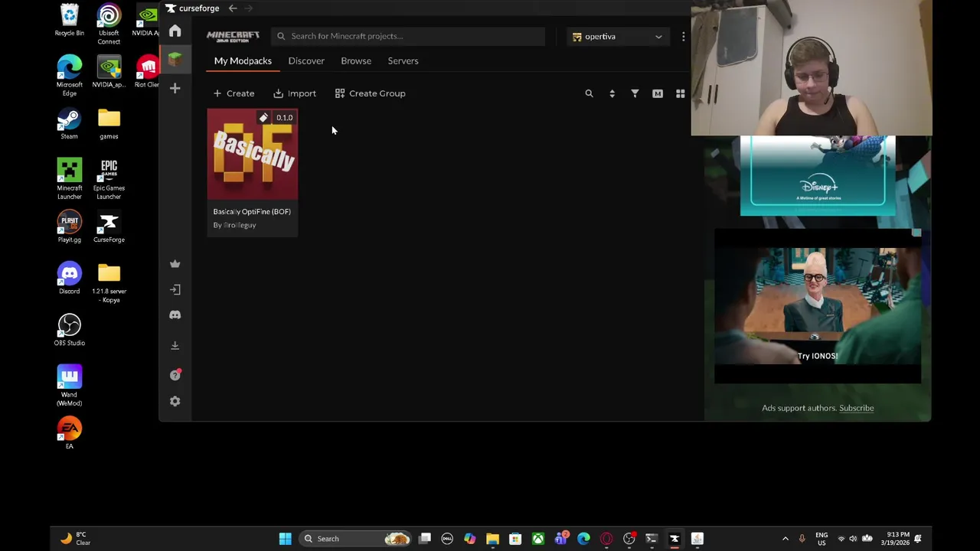The width and height of the screenshot is (980, 551).
Task: Select Microsoft Edge desktop icon
Action: [x=69, y=76]
